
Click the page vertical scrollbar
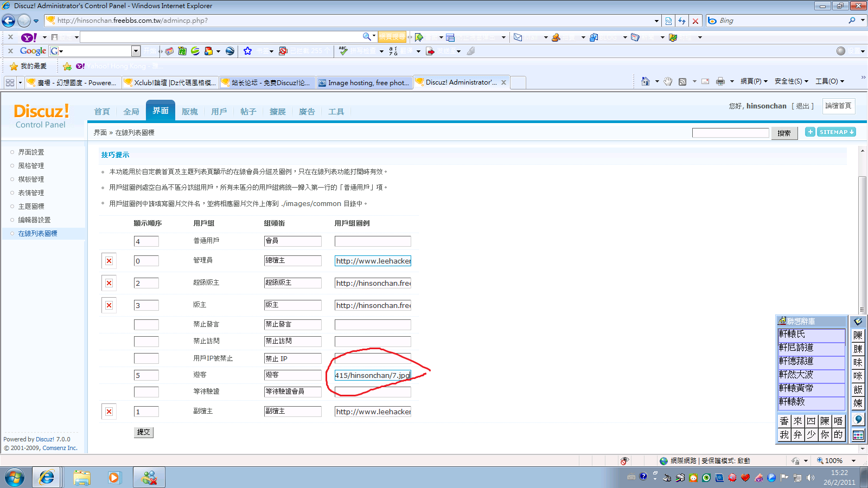(862, 244)
